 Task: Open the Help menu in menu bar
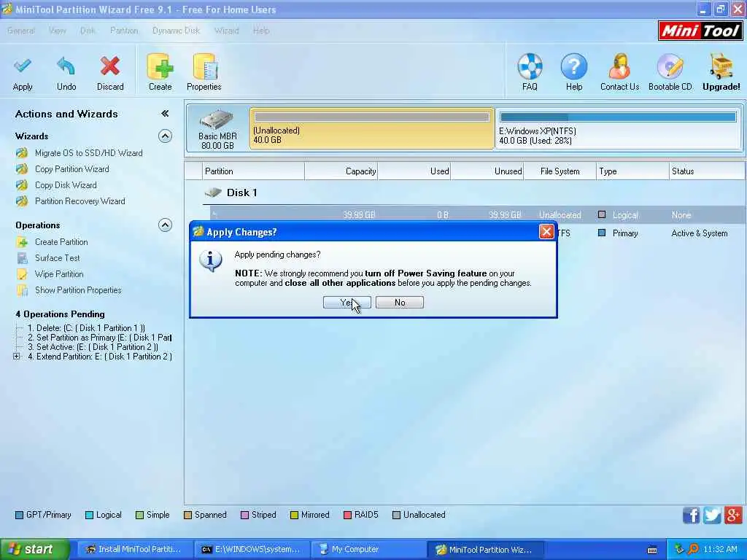tap(261, 31)
